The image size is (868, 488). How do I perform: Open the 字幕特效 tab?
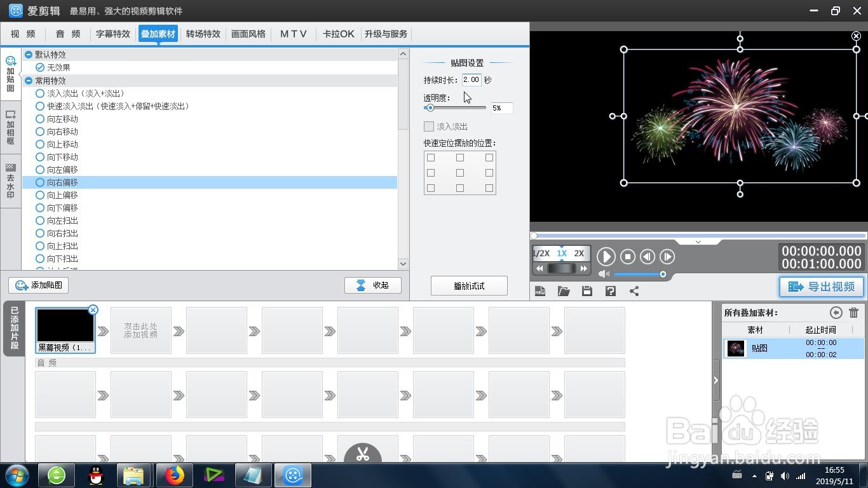[113, 34]
